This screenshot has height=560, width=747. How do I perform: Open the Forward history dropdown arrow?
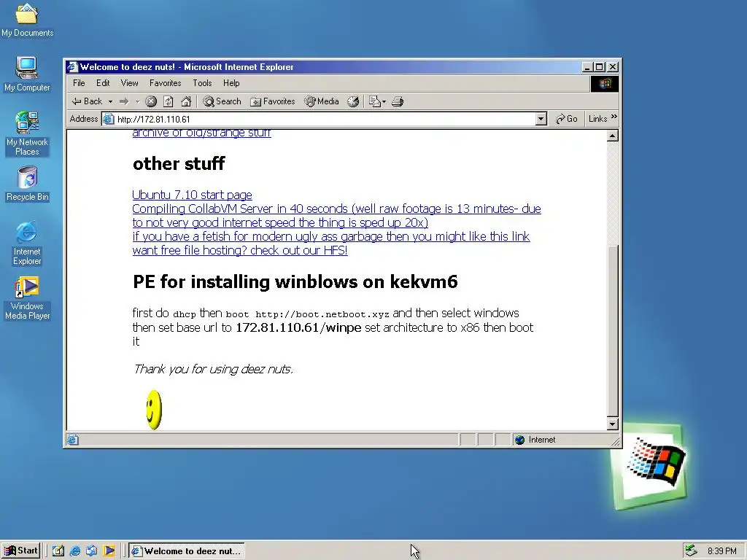(137, 101)
